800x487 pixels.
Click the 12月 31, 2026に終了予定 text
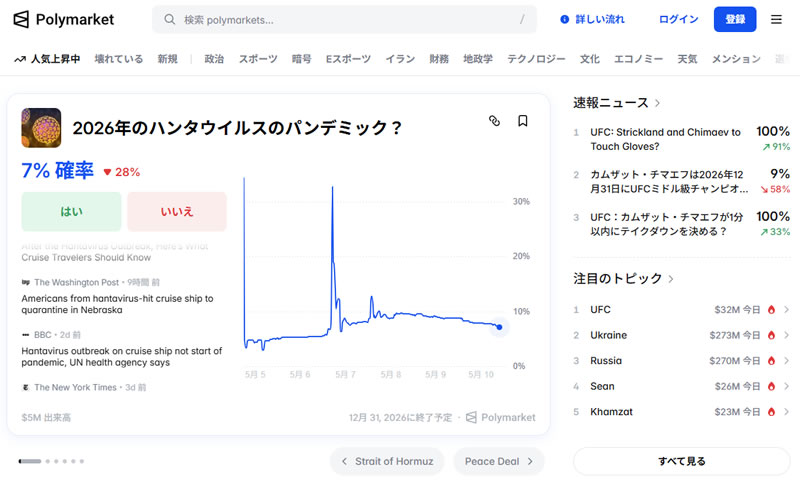(401, 418)
